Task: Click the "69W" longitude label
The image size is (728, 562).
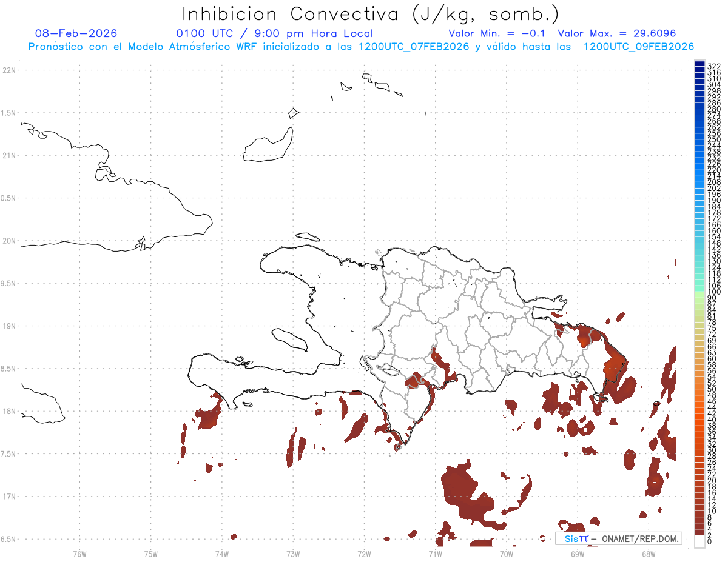Action: point(578,554)
